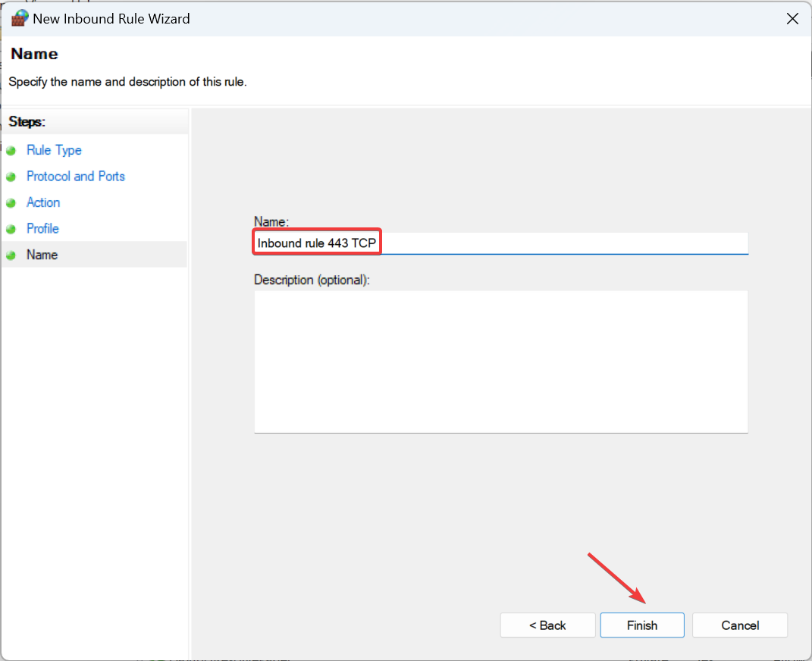Select the Profile step
This screenshot has height=661, width=812.
42,228
